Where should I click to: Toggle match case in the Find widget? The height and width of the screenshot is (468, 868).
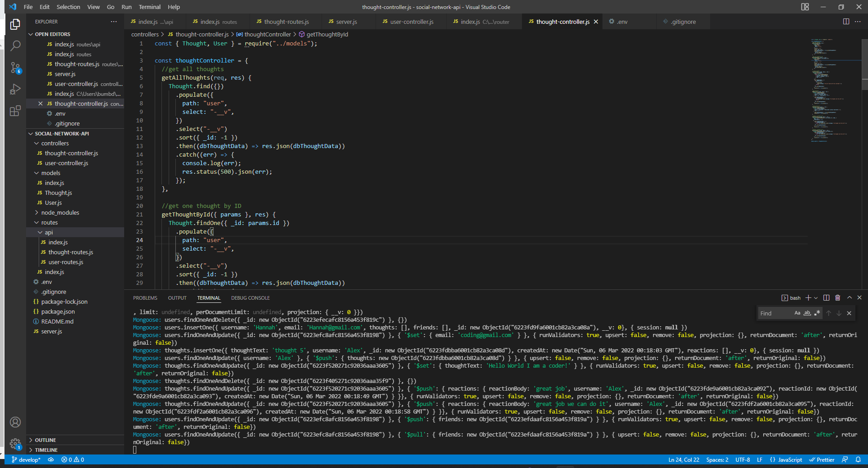797,313
